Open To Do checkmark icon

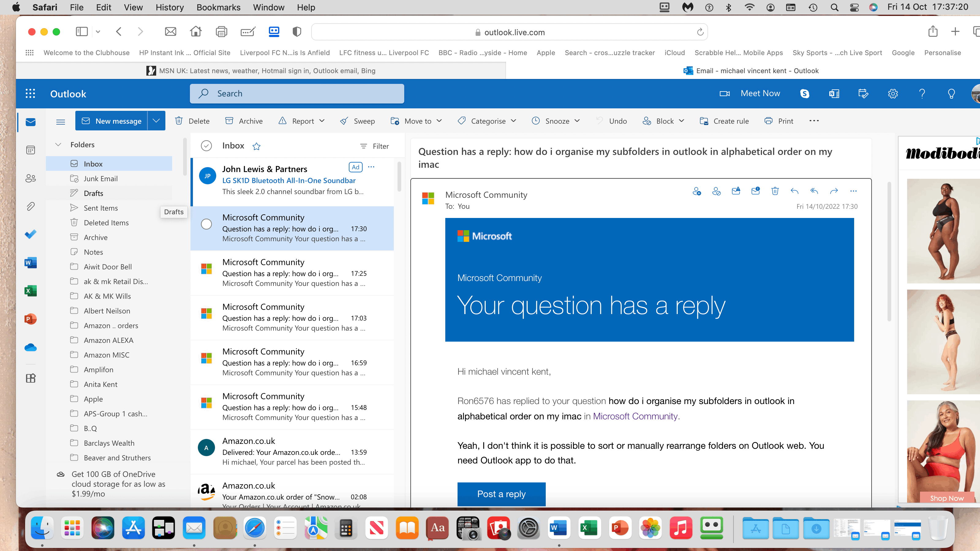point(30,234)
